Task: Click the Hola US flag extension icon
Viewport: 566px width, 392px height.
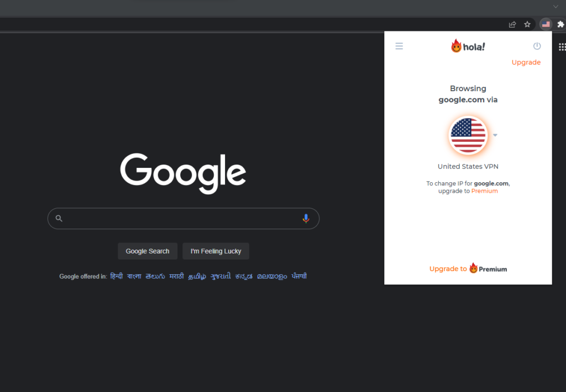Action: coord(546,24)
